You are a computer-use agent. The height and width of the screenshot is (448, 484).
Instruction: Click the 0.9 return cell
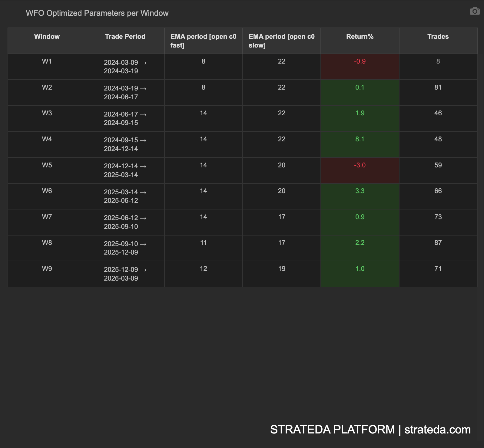pyautogui.click(x=360, y=222)
